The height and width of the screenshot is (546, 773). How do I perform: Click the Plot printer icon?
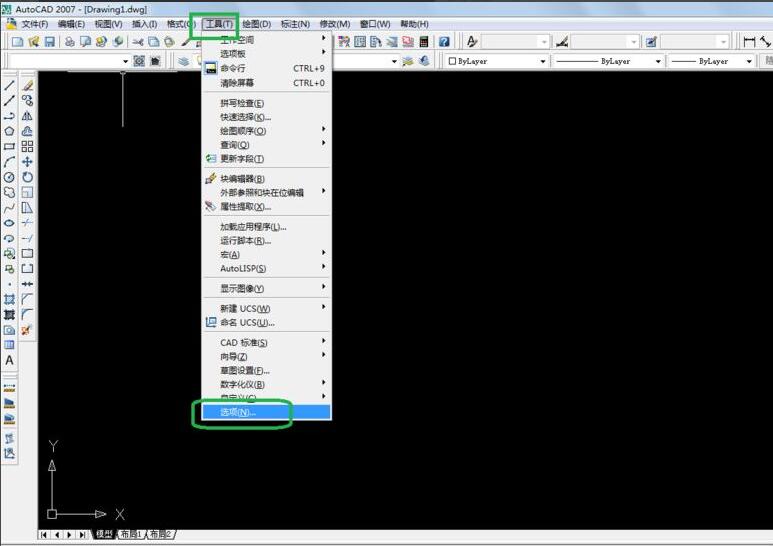point(70,42)
